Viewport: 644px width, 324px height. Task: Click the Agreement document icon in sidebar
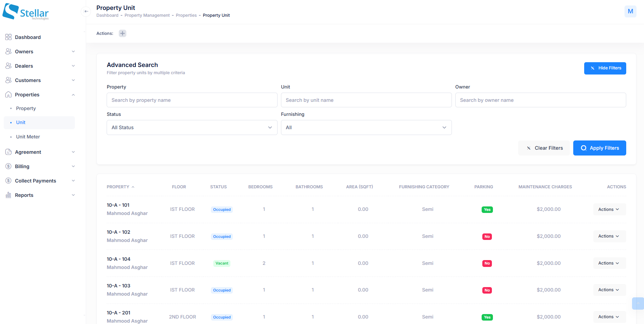click(9, 152)
